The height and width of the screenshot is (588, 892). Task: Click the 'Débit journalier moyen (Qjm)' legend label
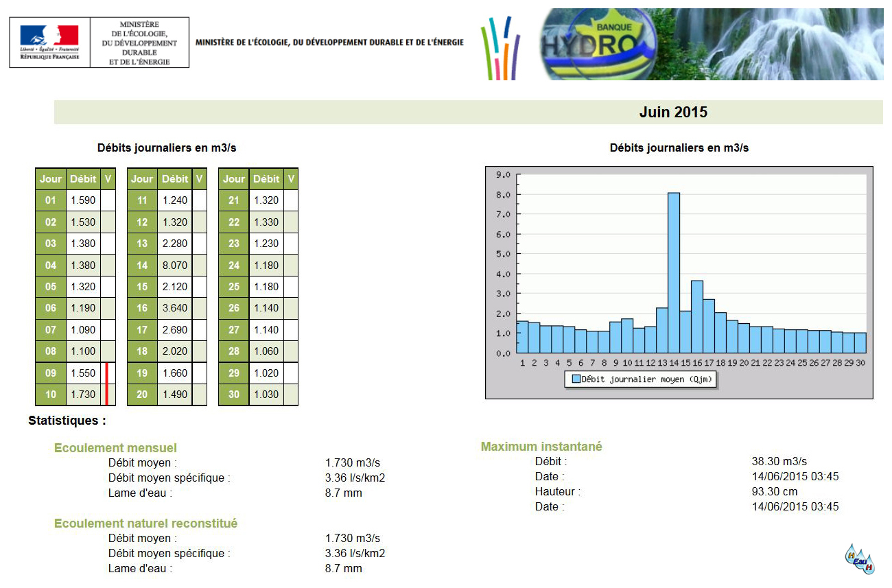click(x=648, y=379)
